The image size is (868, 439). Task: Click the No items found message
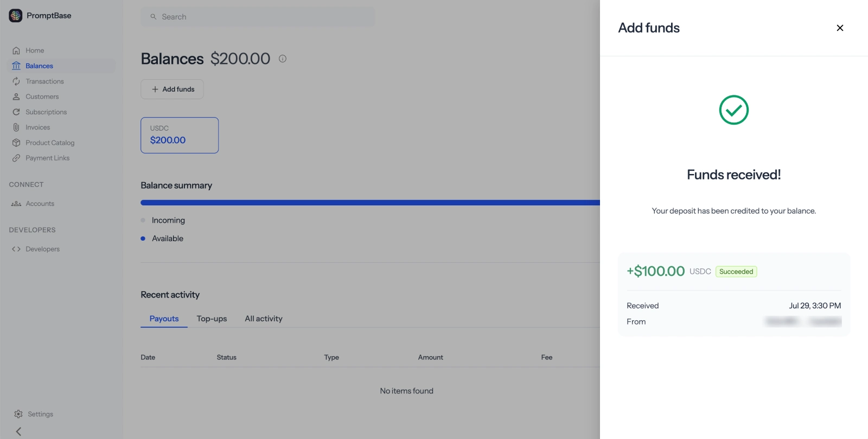click(407, 391)
